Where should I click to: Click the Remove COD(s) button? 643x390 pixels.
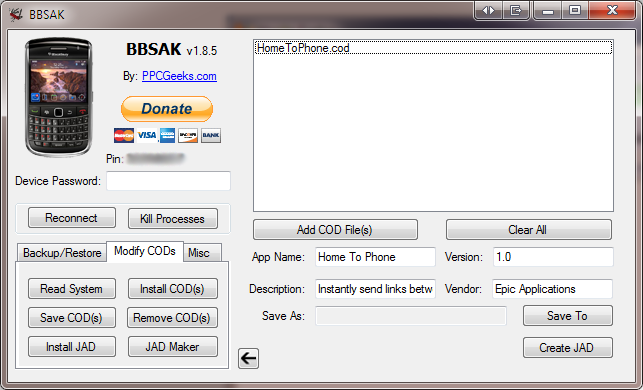coord(172,318)
